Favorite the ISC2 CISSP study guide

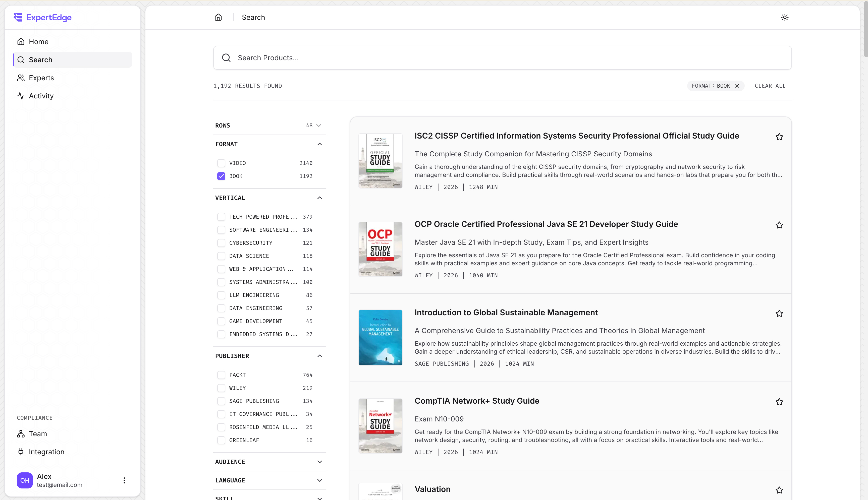(x=779, y=137)
